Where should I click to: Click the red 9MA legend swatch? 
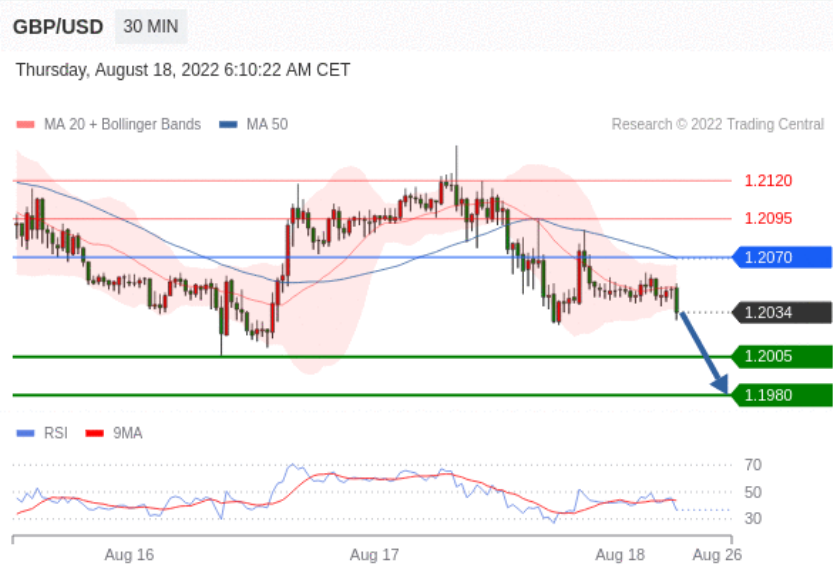pos(95,434)
